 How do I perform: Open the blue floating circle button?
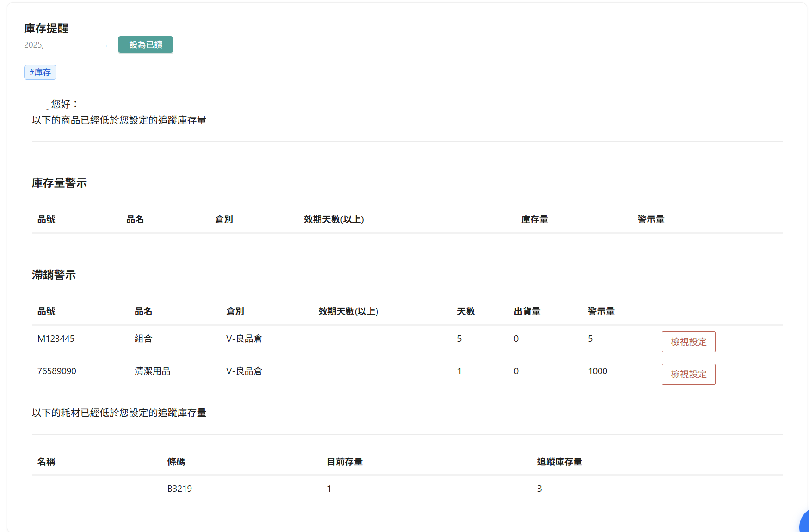[804, 524]
